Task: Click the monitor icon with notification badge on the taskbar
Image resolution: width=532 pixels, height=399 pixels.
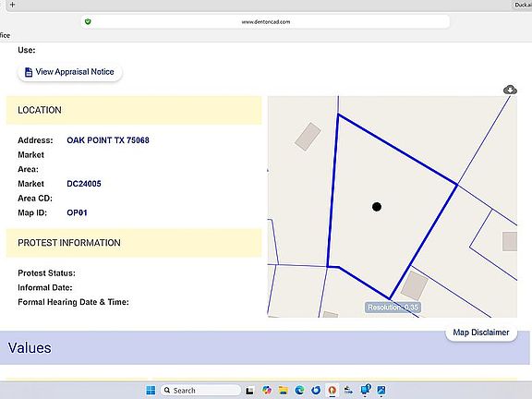Action: [365, 390]
